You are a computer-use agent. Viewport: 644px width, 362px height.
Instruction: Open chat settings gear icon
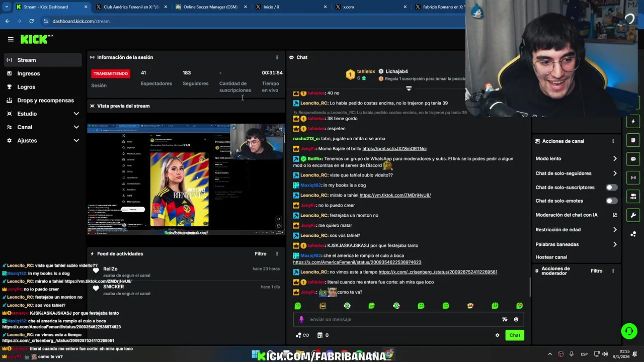pos(497,335)
